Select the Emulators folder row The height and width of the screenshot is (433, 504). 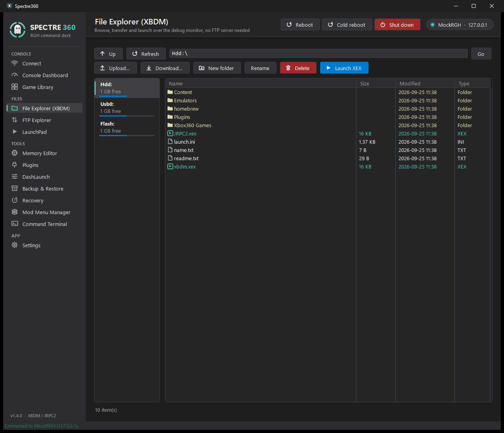pyautogui.click(x=328, y=100)
